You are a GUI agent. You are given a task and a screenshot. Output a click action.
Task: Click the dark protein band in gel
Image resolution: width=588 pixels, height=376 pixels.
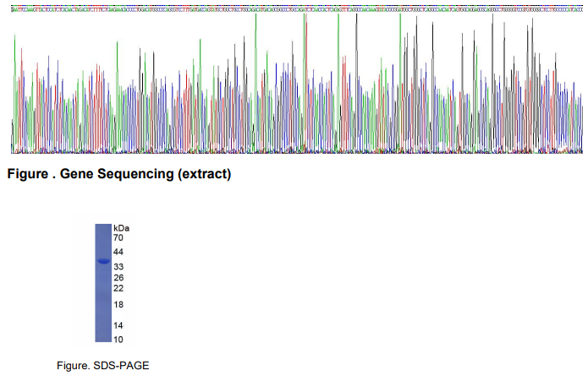(103, 262)
